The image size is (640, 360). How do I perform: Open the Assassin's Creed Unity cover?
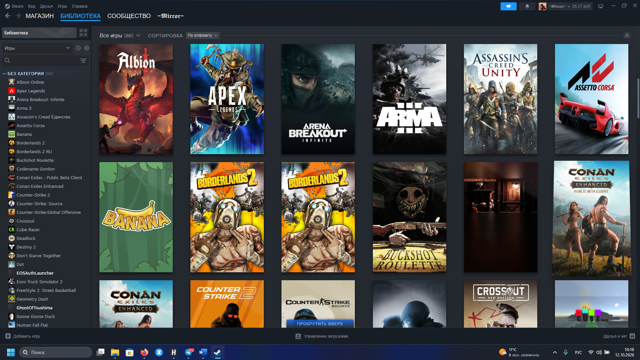pos(500,99)
